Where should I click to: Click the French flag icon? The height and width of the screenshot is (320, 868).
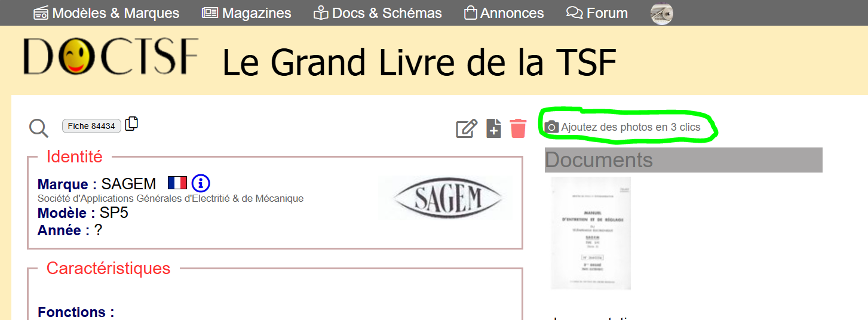click(177, 183)
